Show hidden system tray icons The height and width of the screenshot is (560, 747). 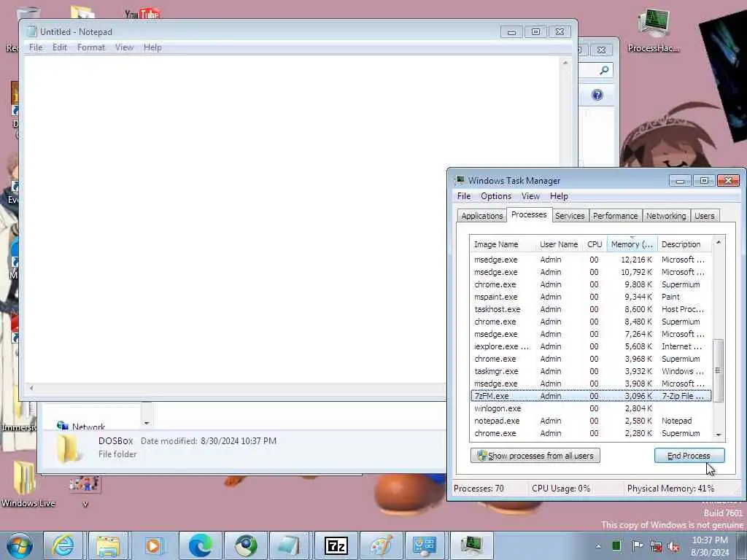598,546
